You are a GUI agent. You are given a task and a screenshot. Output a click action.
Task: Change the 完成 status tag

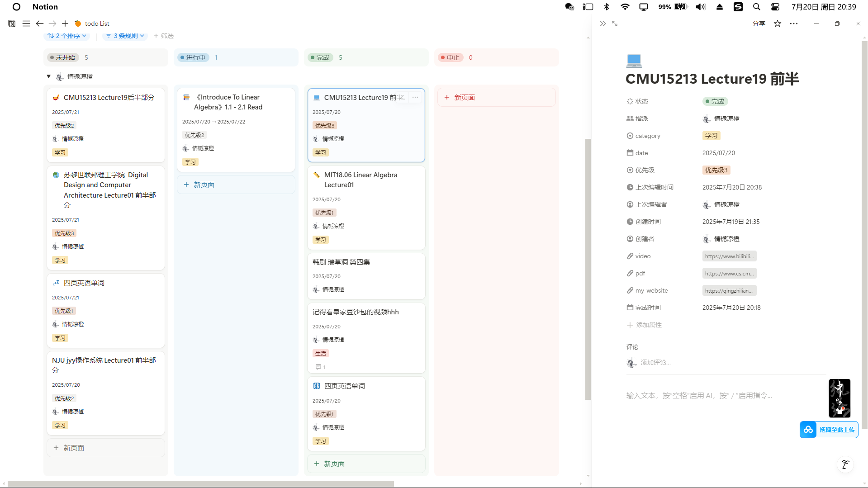(x=715, y=101)
